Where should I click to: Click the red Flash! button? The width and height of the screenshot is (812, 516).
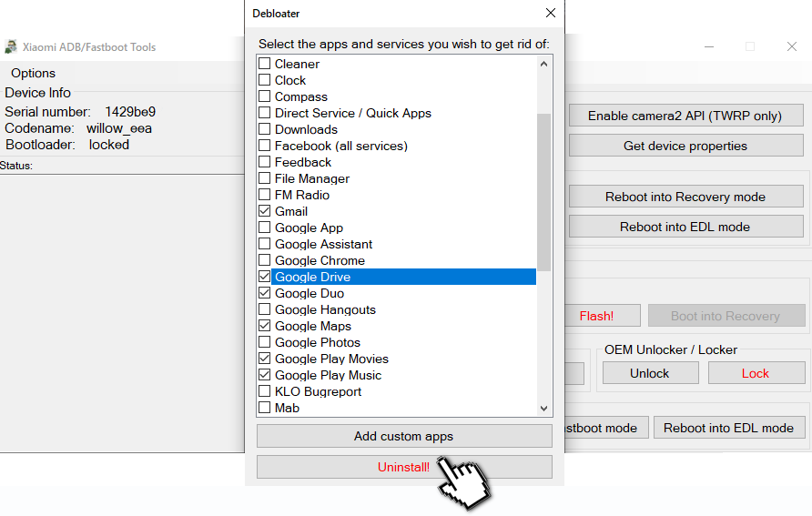(x=603, y=316)
